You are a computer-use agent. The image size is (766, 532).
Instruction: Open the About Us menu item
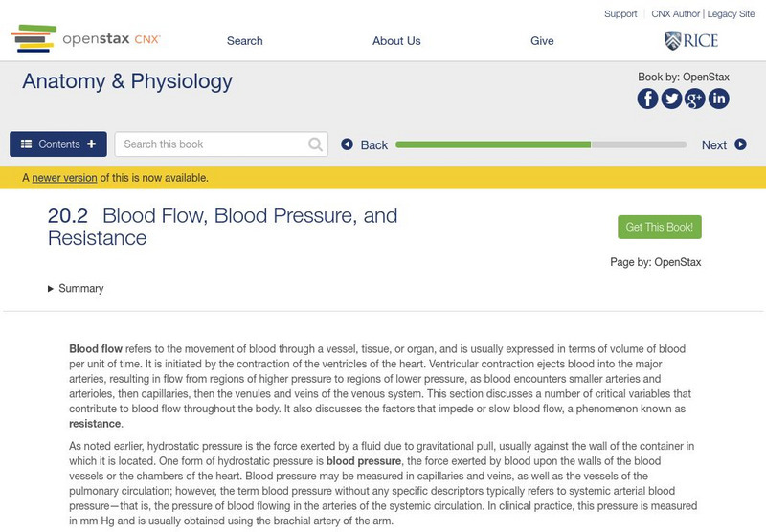click(x=396, y=41)
